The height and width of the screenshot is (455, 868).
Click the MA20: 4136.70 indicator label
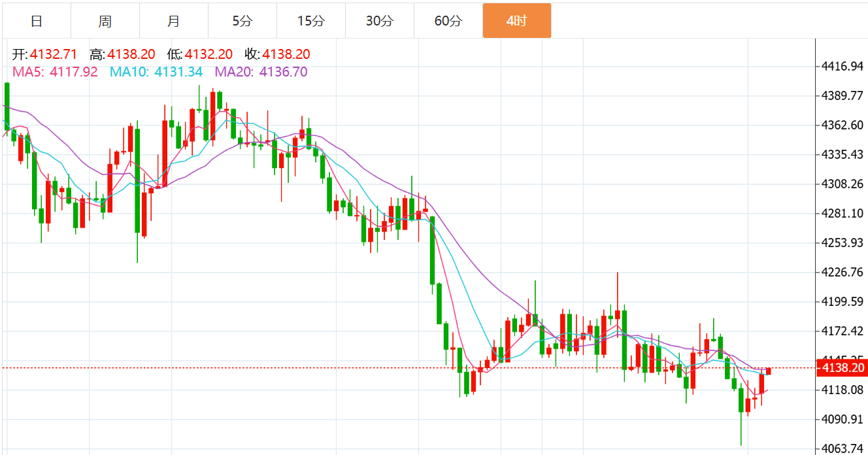point(261,72)
